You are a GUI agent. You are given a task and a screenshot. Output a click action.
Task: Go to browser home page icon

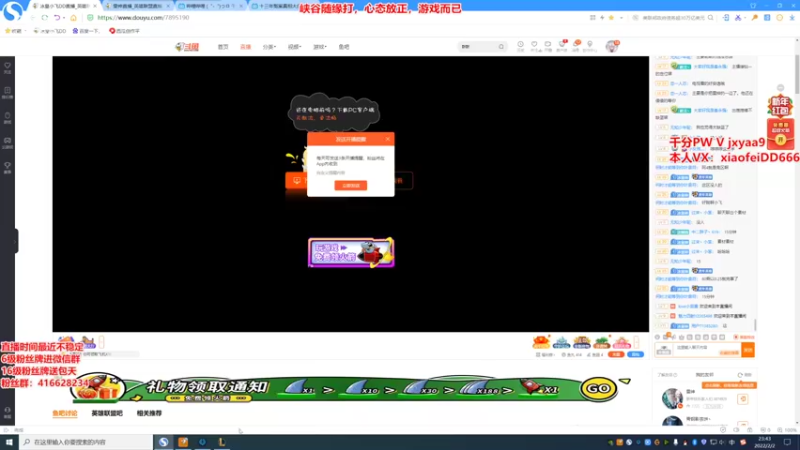click(73, 17)
